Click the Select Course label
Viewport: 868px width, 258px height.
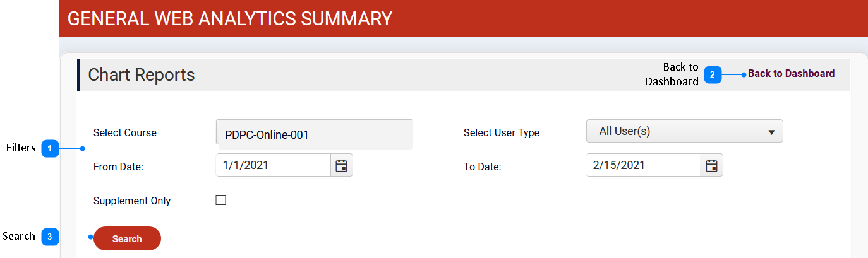pyautogui.click(x=124, y=133)
